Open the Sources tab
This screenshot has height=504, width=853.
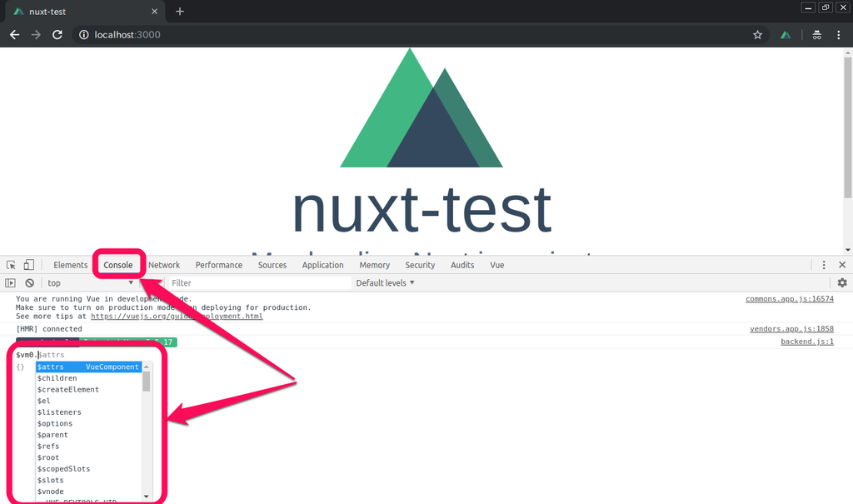coord(272,265)
